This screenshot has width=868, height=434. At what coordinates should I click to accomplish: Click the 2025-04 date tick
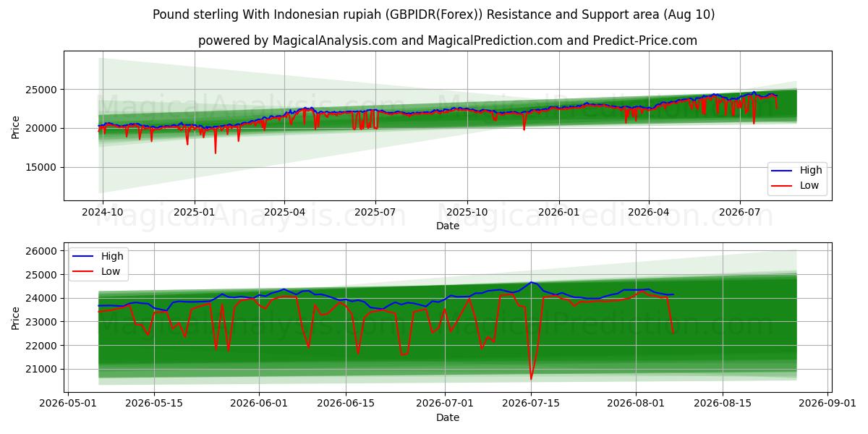(284, 212)
